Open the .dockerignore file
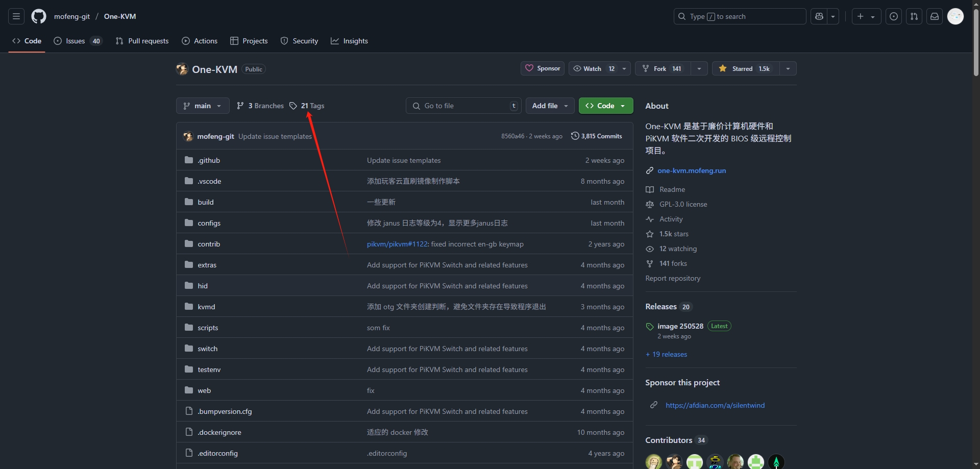 pyautogui.click(x=219, y=432)
